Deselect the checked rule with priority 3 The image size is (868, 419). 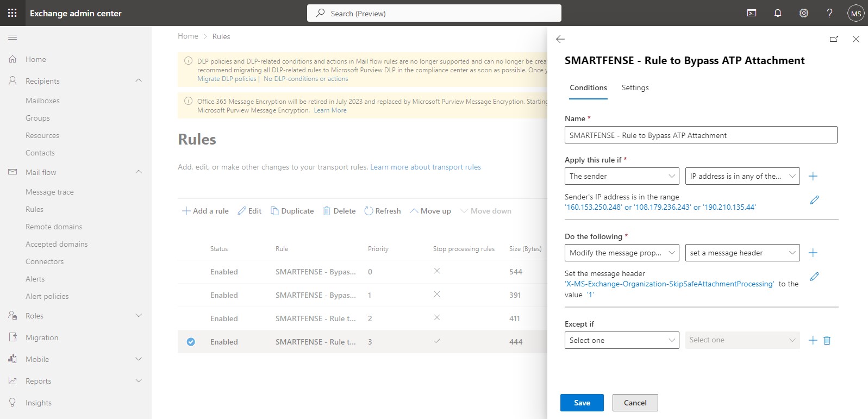pyautogui.click(x=191, y=342)
